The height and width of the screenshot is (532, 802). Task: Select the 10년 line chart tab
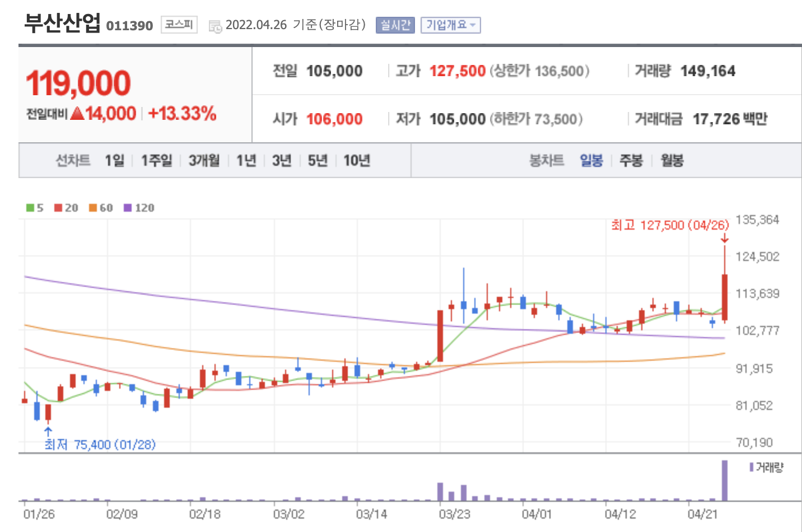pyautogui.click(x=357, y=161)
